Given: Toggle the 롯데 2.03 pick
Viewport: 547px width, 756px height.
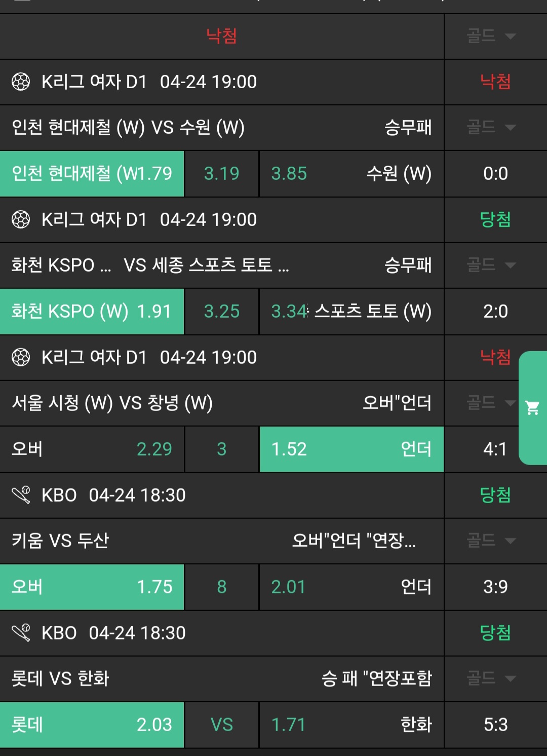Looking at the screenshot, I should click(x=92, y=725).
